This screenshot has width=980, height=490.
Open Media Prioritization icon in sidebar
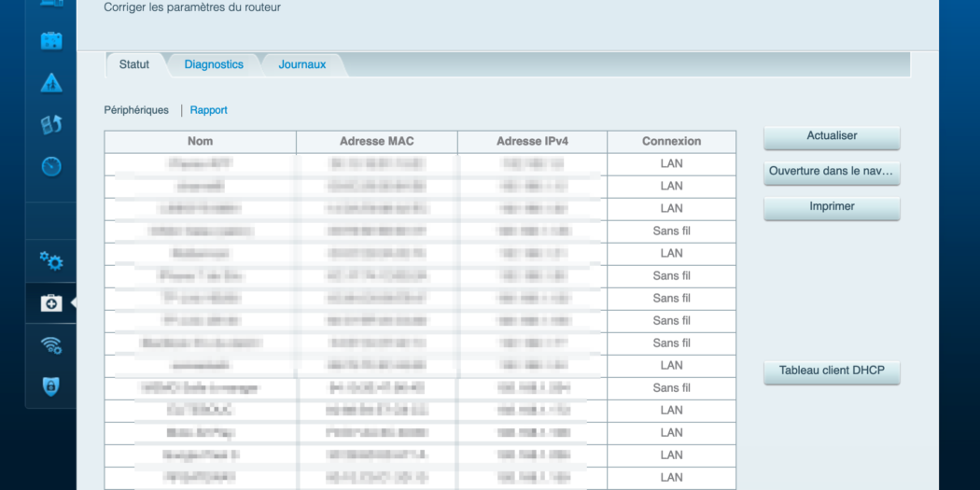51,124
